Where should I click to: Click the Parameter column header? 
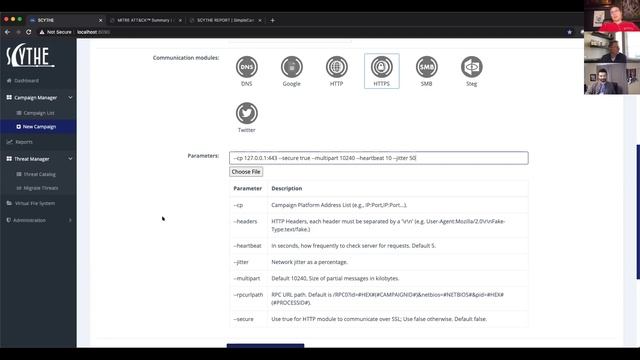(x=247, y=189)
